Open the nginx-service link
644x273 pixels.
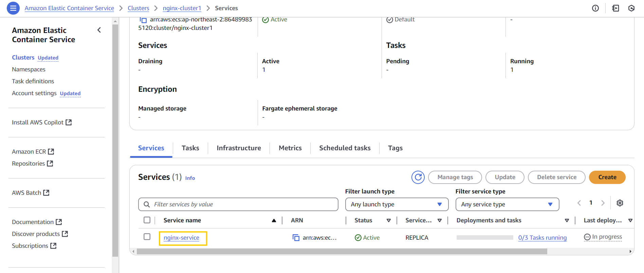pos(181,238)
